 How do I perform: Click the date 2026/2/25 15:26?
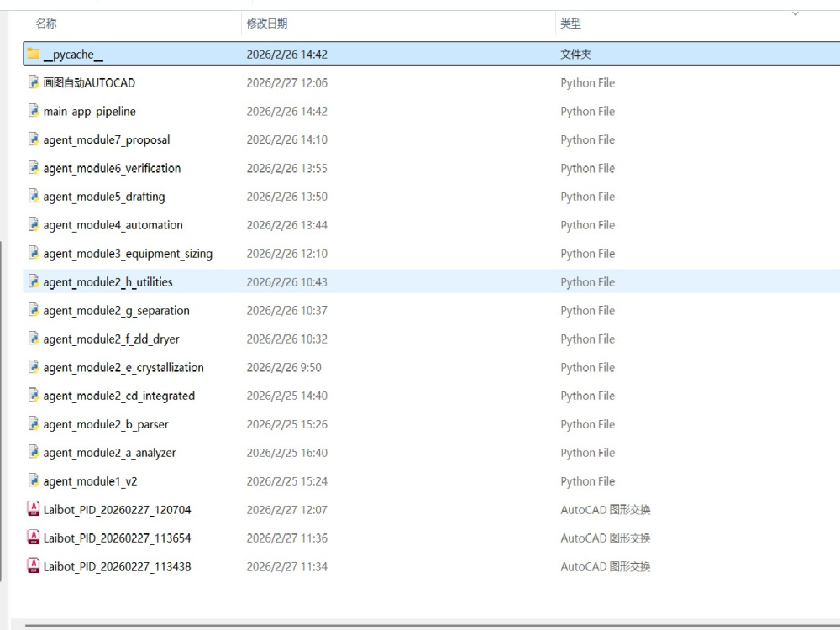(286, 424)
